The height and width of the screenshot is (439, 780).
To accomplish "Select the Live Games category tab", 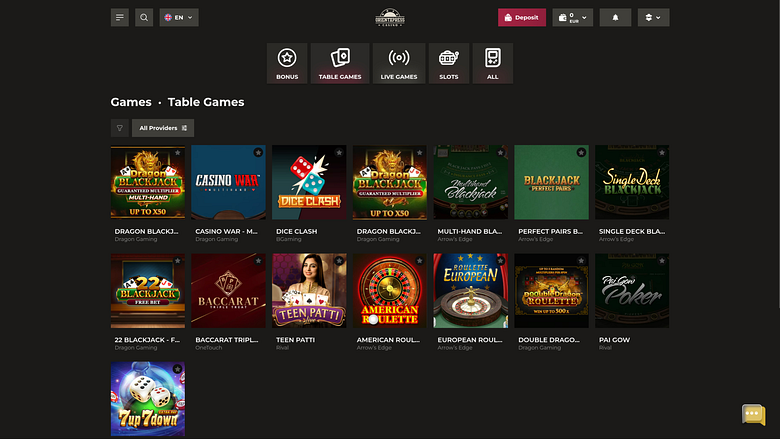I will [399, 63].
